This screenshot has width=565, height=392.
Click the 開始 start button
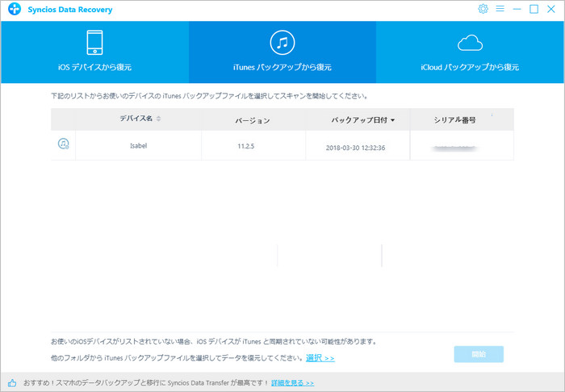(x=479, y=354)
